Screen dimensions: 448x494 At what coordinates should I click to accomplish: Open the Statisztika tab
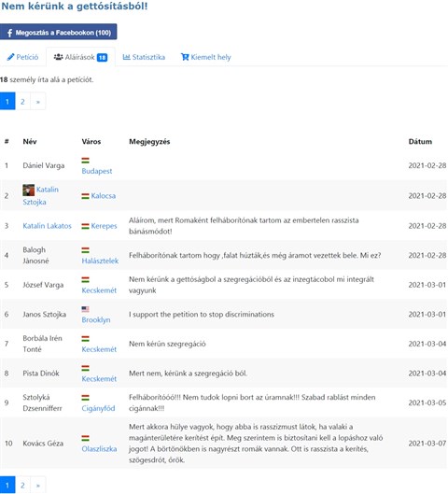click(144, 57)
